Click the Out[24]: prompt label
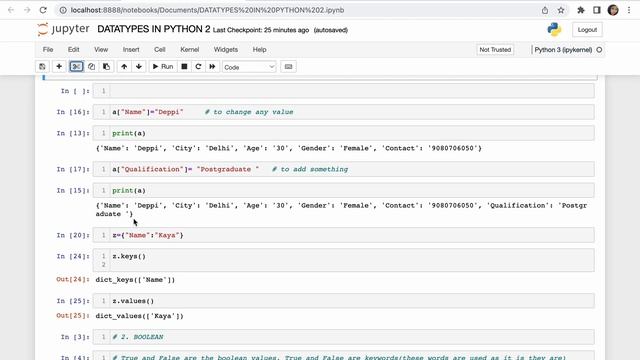 tap(73, 280)
